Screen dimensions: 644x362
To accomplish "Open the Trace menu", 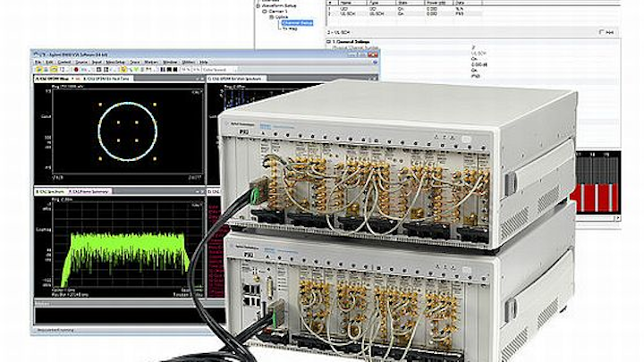I will point(135,62).
